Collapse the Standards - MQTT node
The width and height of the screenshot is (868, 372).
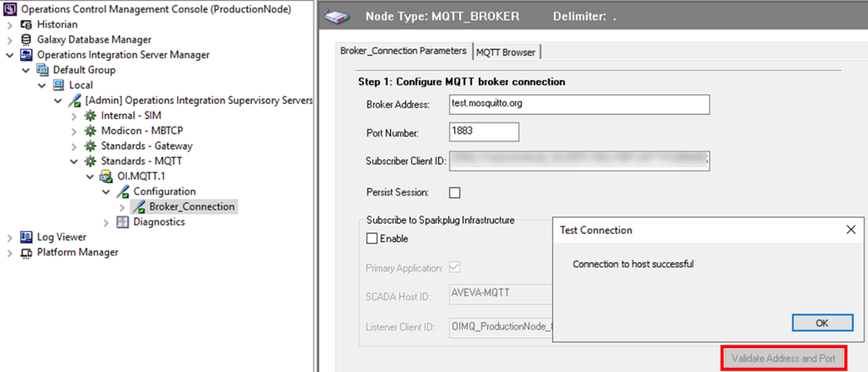coord(74,161)
